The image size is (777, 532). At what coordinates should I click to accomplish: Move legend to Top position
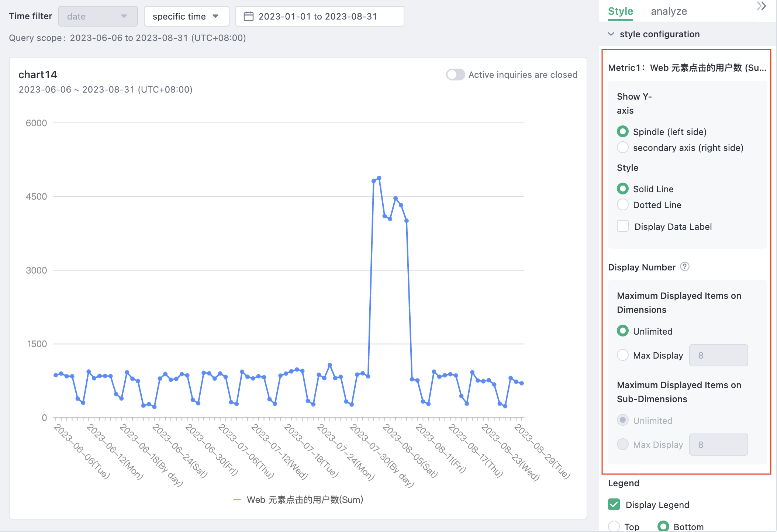click(614, 527)
